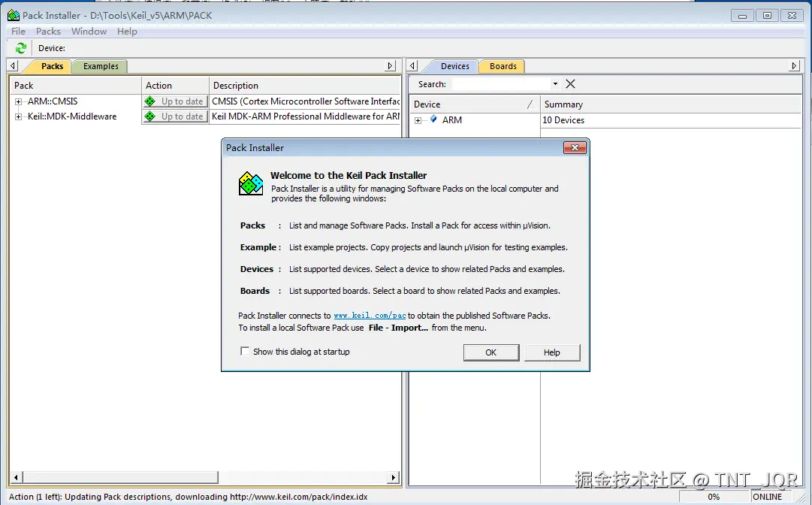Clear the search with the X icon
Screen dimensions: 812x505
(570, 84)
